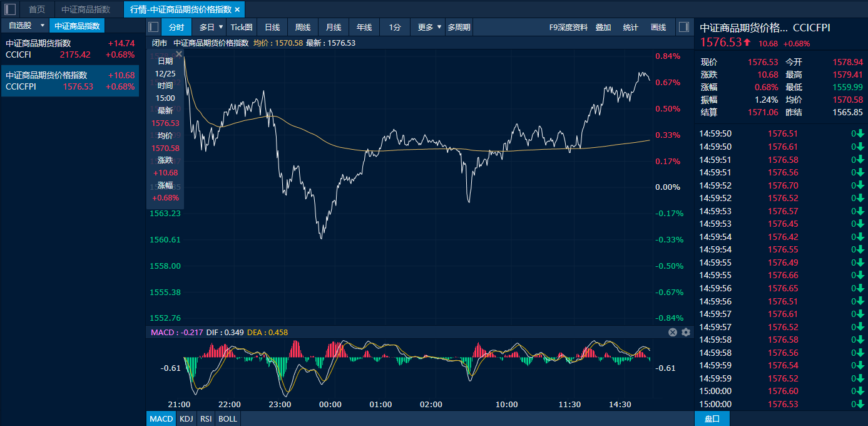Open F9深度资料
This screenshot has height=426, width=868.
point(568,27)
